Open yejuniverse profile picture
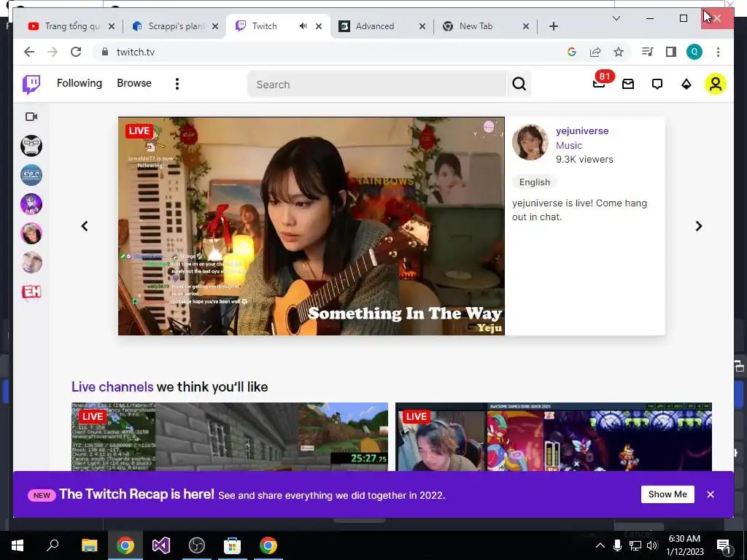The height and width of the screenshot is (560, 747). point(530,143)
